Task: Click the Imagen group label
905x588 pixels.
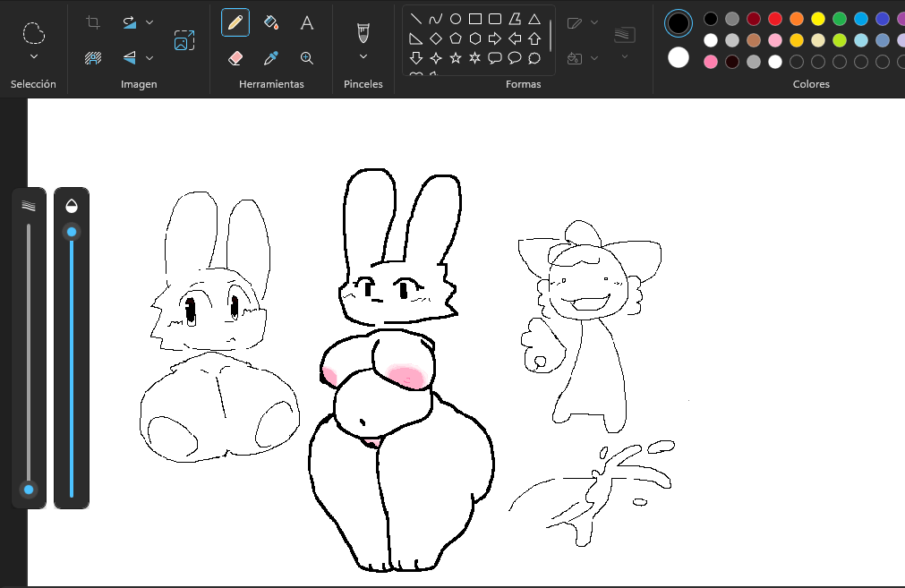Action: pyautogui.click(x=139, y=83)
